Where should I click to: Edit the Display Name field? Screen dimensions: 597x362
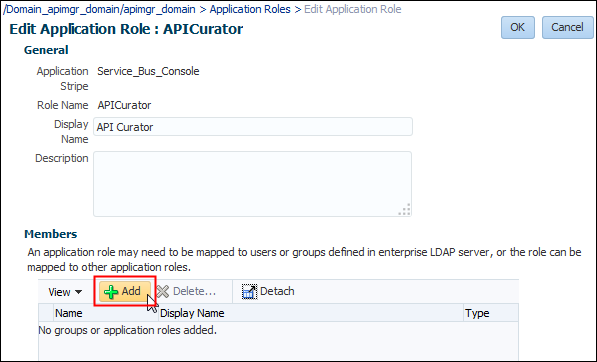click(x=253, y=127)
